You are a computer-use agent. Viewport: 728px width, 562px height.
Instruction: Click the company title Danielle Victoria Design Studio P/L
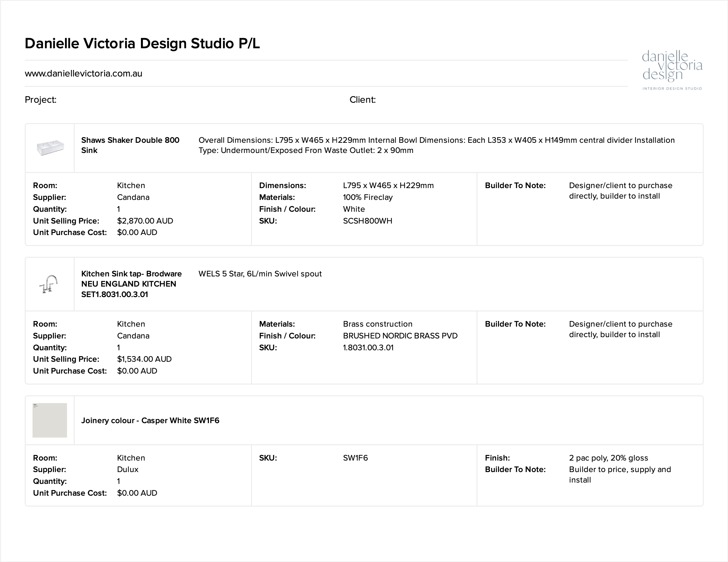142,44
